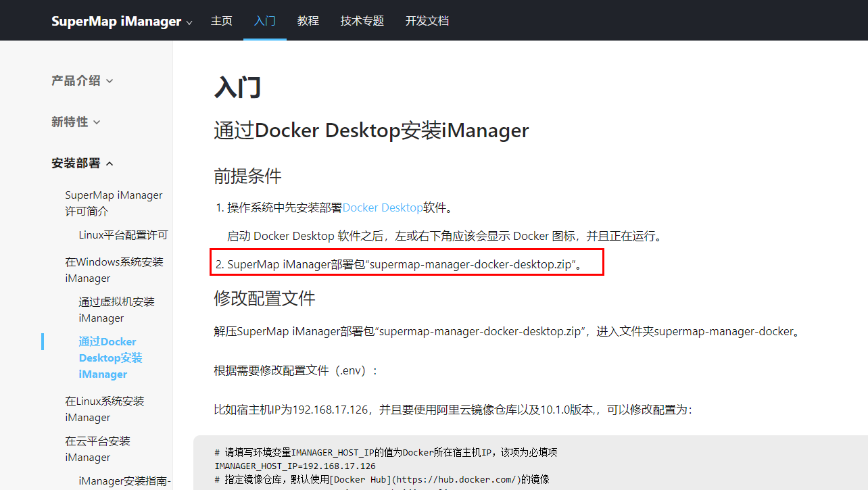This screenshot has height=490, width=868.
Task: Collapse the 安装部署 sidebar section
Action: click(x=82, y=163)
